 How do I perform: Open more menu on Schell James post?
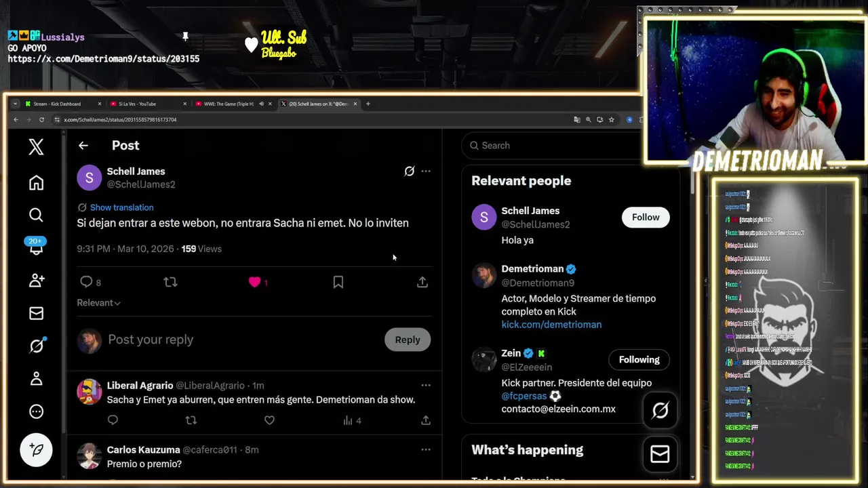(x=426, y=171)
